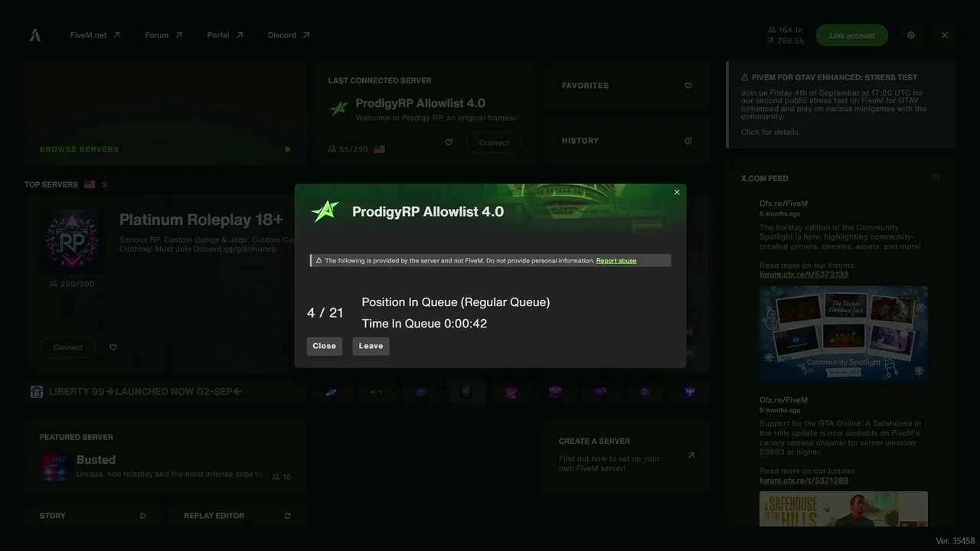Leave the ProdigyRP server queue
The image size is (980, 551).
371,346
